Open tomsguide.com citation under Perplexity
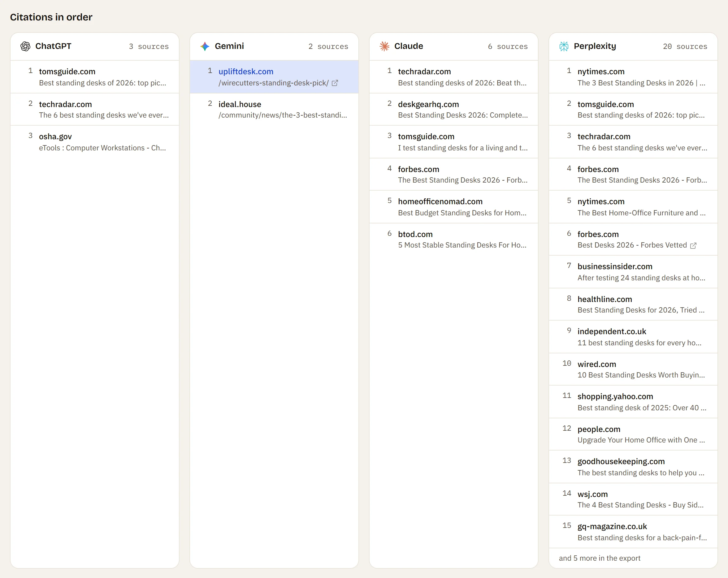Screen dimensions: 728x578 pyautogui.click(x=633, y=110)
